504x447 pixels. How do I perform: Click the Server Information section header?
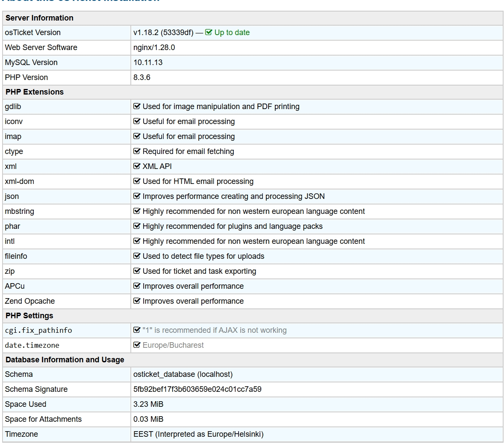click(39, 18)
